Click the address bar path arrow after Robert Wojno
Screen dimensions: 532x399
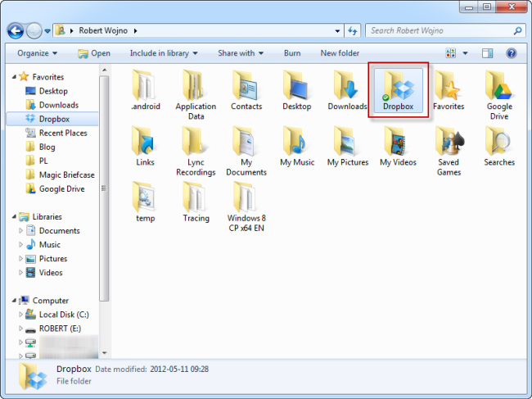(x=136, y=31)
